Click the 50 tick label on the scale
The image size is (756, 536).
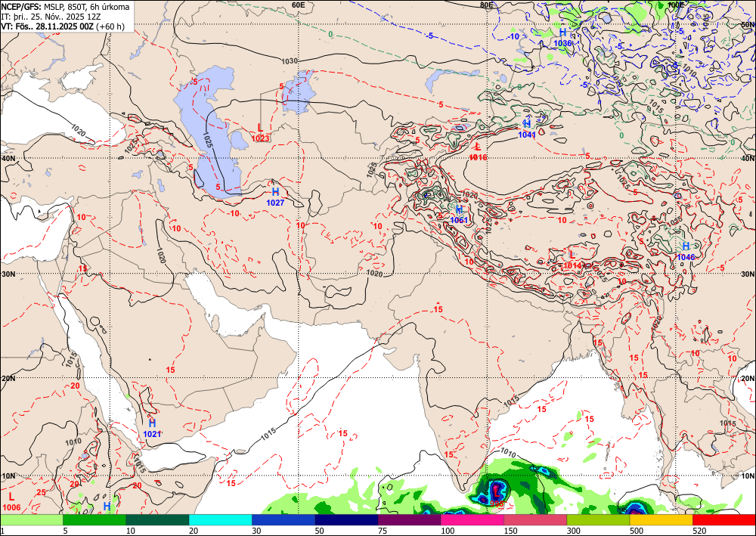(x=321, y=531)
